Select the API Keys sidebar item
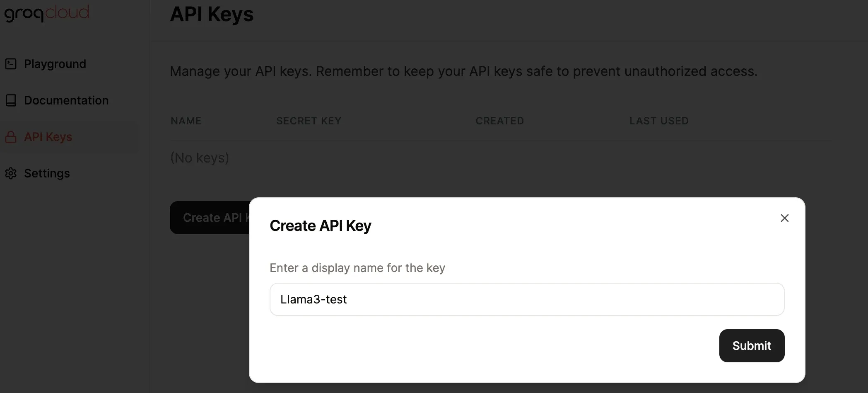The width and height of the screenshot is (868, 393). pos(48,137)
